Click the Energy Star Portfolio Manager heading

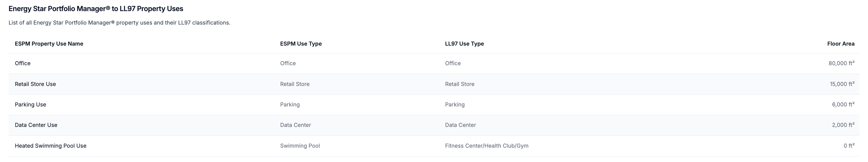(96, 9)
